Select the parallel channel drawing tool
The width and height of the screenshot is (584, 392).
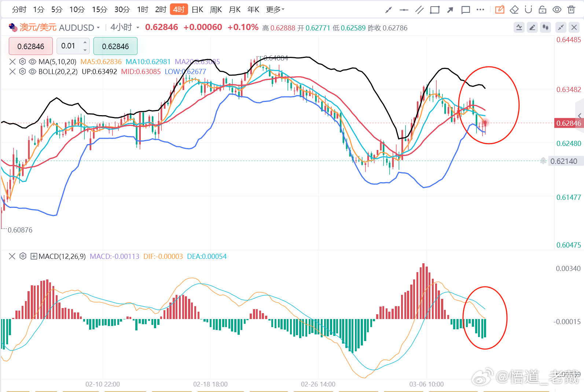[x=419, y=10]
